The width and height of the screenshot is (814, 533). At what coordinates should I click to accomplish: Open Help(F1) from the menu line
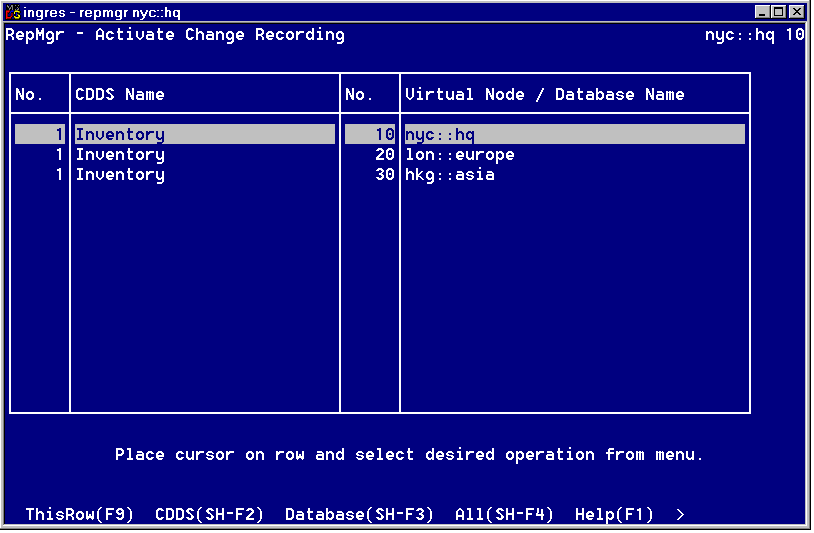[614, 514]
